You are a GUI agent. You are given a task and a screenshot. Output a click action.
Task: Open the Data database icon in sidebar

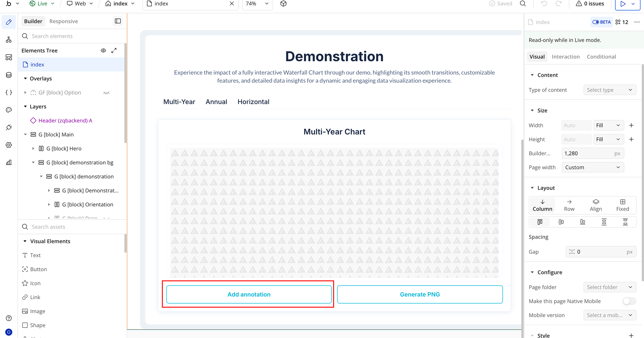9,75
